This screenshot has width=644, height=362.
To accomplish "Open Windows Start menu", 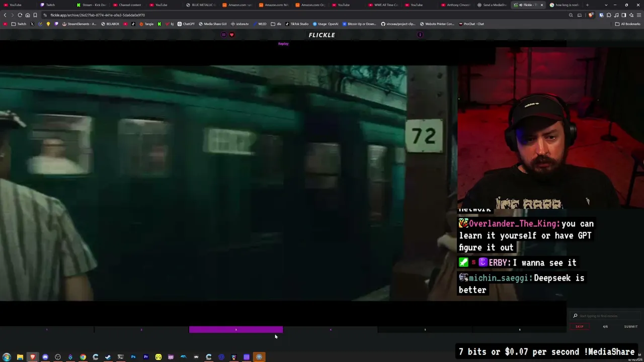I will pos(7,357).
